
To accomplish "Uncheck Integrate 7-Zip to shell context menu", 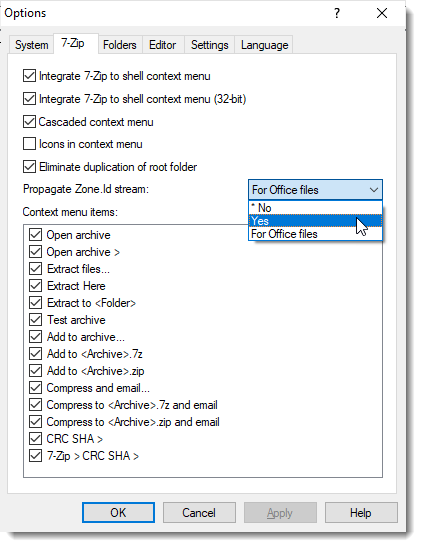I will [29, 76].
